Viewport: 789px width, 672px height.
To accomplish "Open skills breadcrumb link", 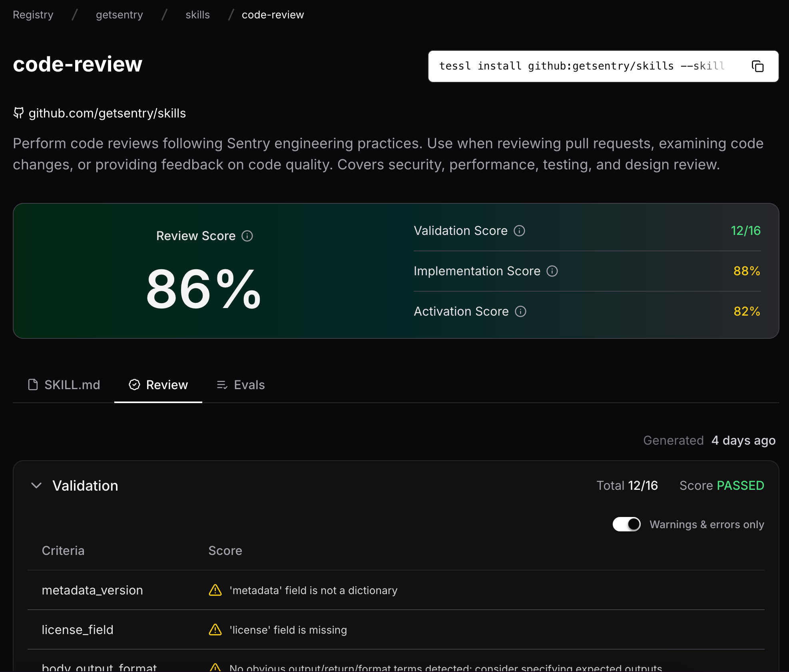I will coord(197,15).
